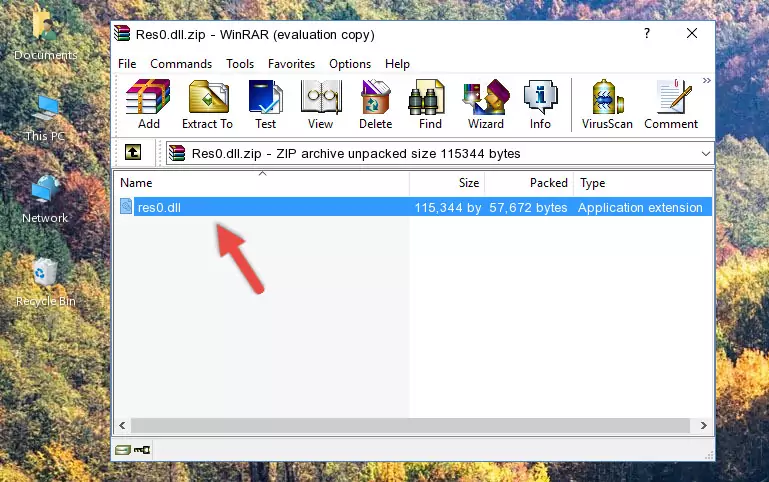This screenshot has width=769, height=482.
Task: Open the Find files tool
Action: [430, 104]
